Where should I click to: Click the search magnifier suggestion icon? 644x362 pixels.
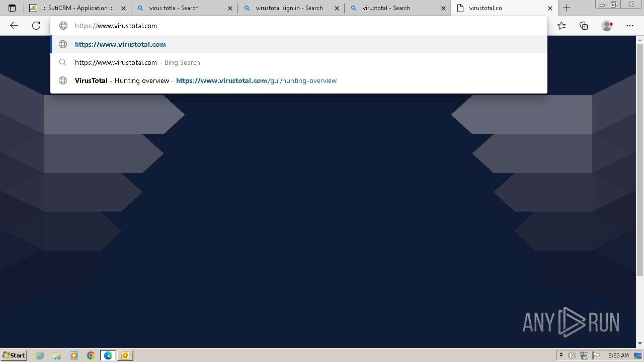point(63,62)
